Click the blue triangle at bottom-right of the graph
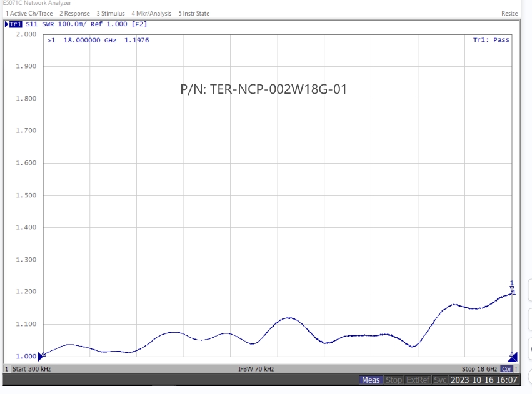 pyautogui.click(x=512, y=356)
